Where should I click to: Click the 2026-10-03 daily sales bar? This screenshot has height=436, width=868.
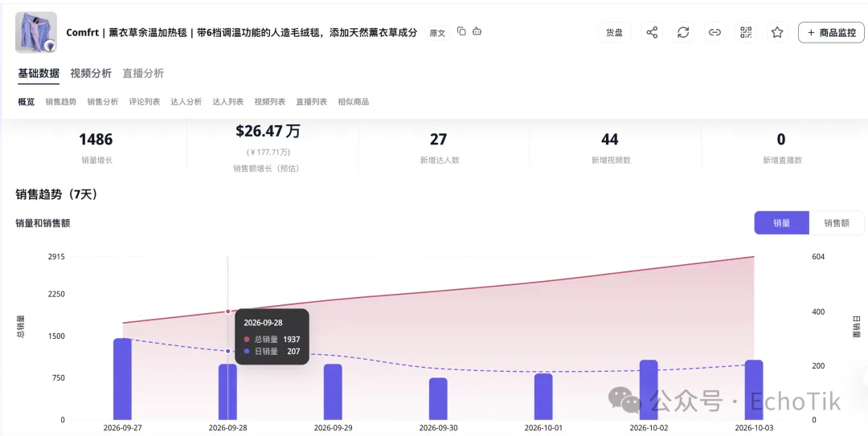point(754,390)
